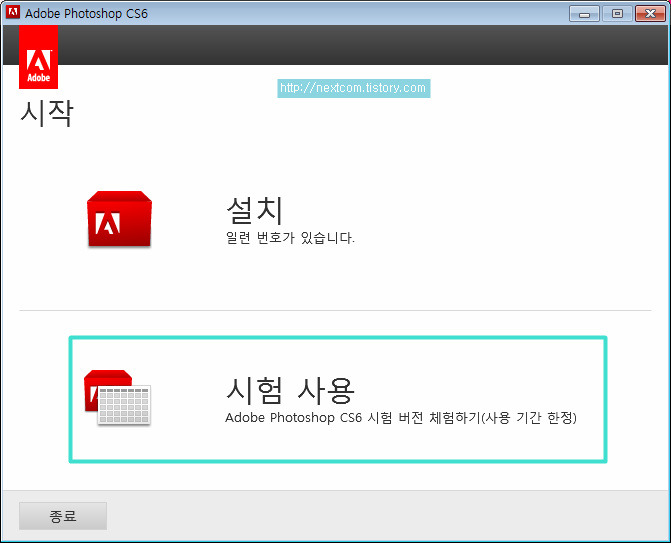Image resolution: width=671 pixels, height=543 pixels.
Task: Select the 설치 install heading
Action: click(x=255, y=210)
